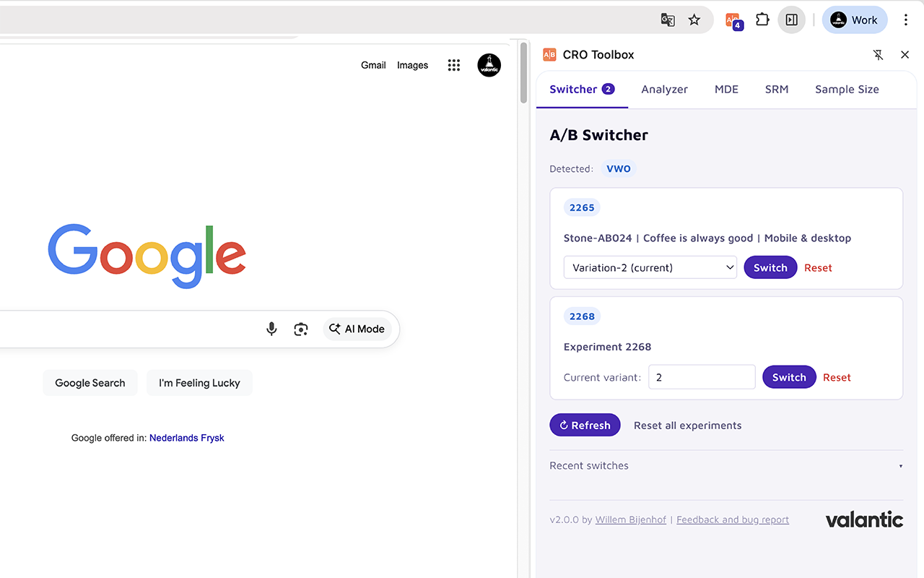
Task: Switch Google to Nederlands
Action: (x=174, y=438)
